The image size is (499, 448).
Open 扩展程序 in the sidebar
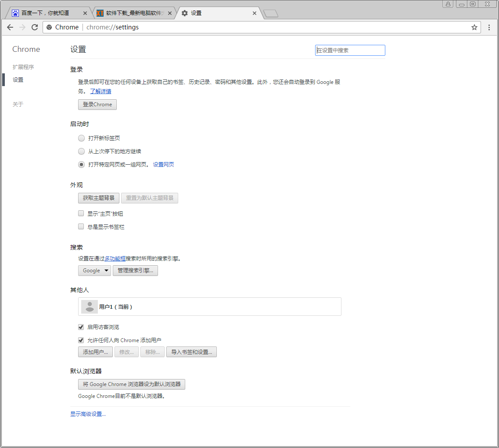[x=23, y=67]
